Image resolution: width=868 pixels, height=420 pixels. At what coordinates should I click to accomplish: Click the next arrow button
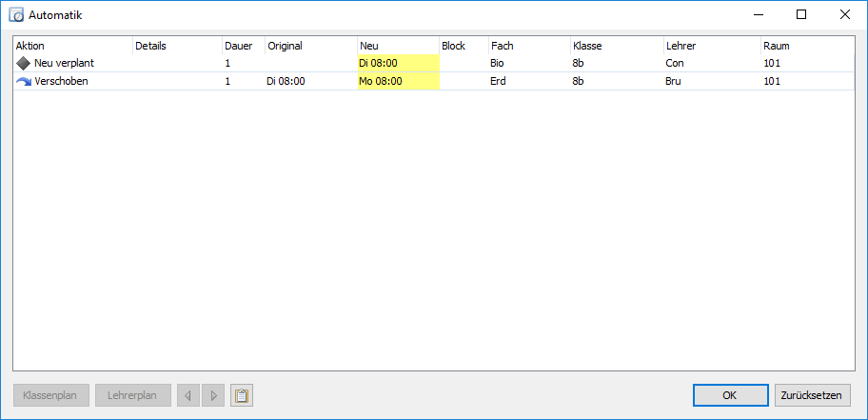(x=213, y=395)
